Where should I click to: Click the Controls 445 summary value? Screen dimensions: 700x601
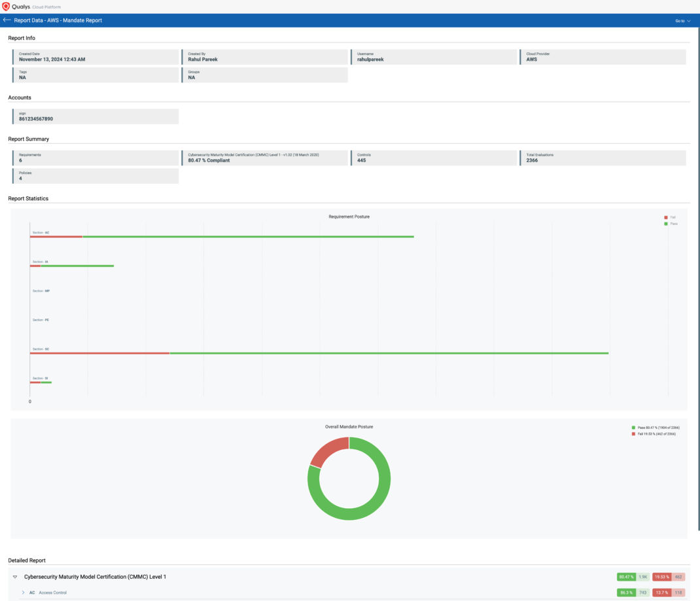click(x=362, y=161)
